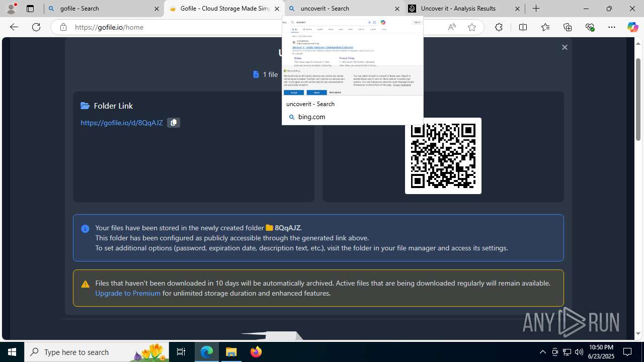Click the Folder Link folder icon

[x=85, y=106]
